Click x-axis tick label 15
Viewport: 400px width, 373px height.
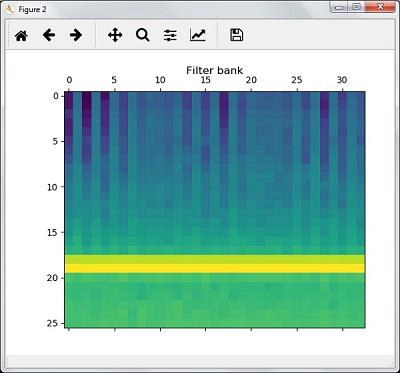pyautogui.click(x=206, y=80)
